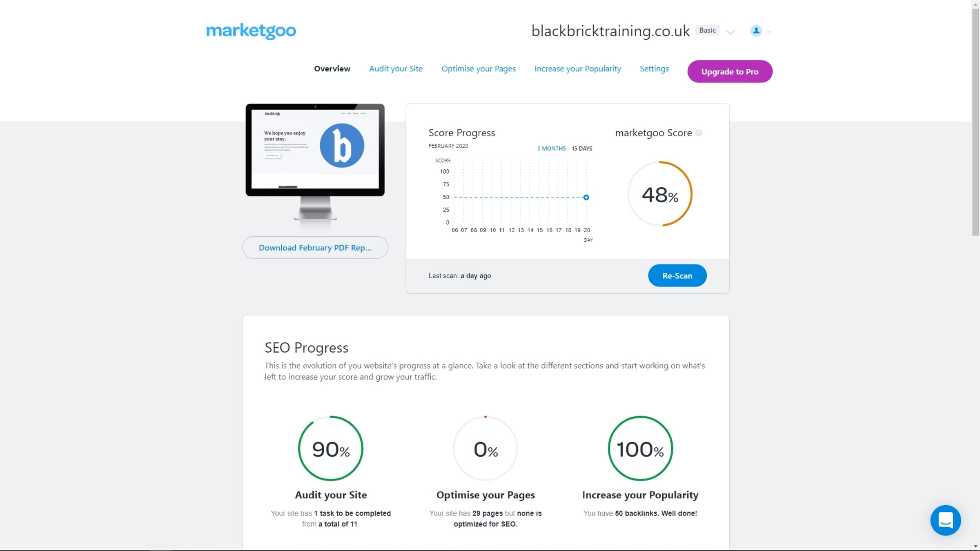Show the 15 DAYS score range
Screen dimensions: 980x551
click(x=582, y=149)
